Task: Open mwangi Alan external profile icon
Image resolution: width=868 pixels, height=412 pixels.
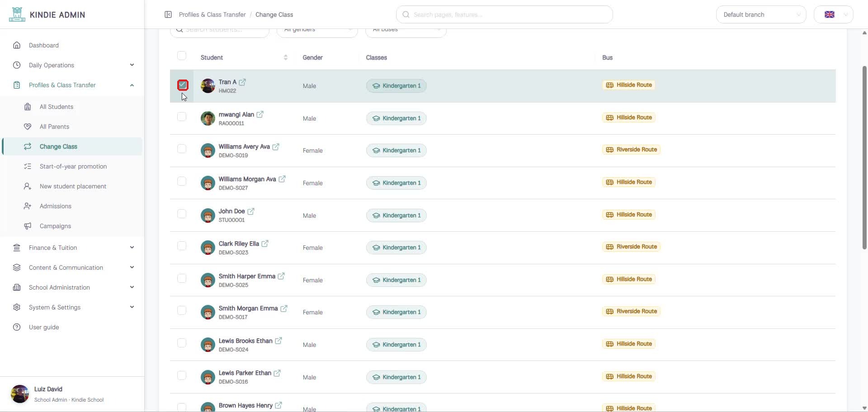Action: [260, 115]
